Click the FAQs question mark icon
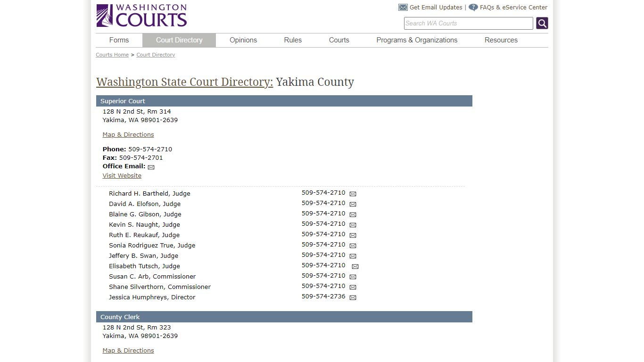The width and height of the screenshot is (644, 362). [473, 8]
